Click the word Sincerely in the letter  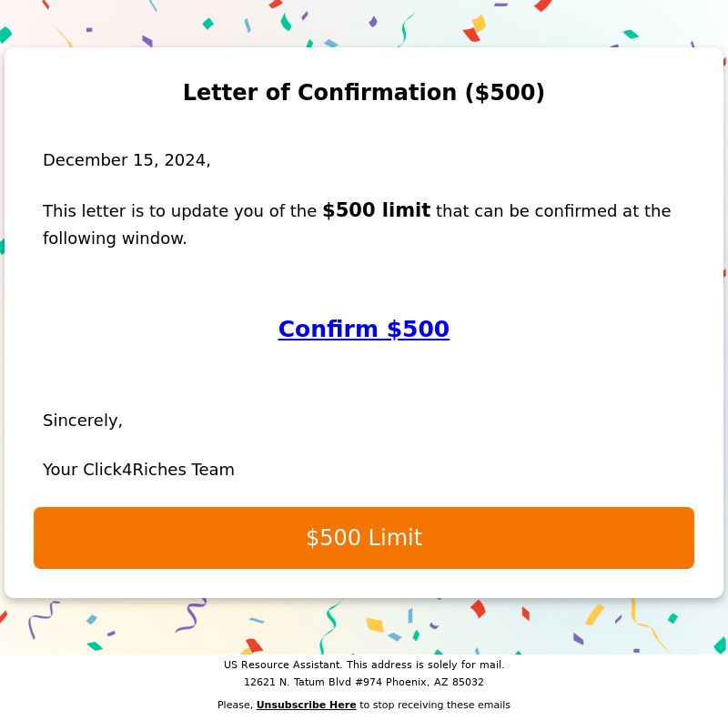83,421
